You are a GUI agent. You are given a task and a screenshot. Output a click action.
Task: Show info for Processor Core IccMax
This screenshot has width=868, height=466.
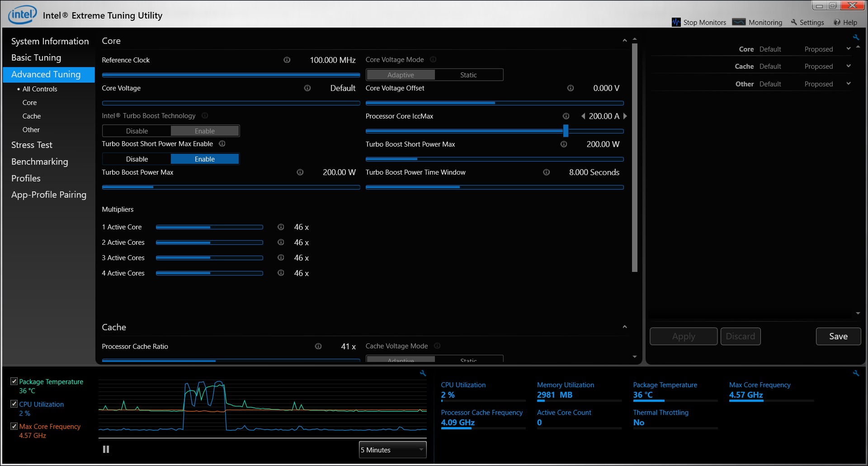click(x=566, y=116)
